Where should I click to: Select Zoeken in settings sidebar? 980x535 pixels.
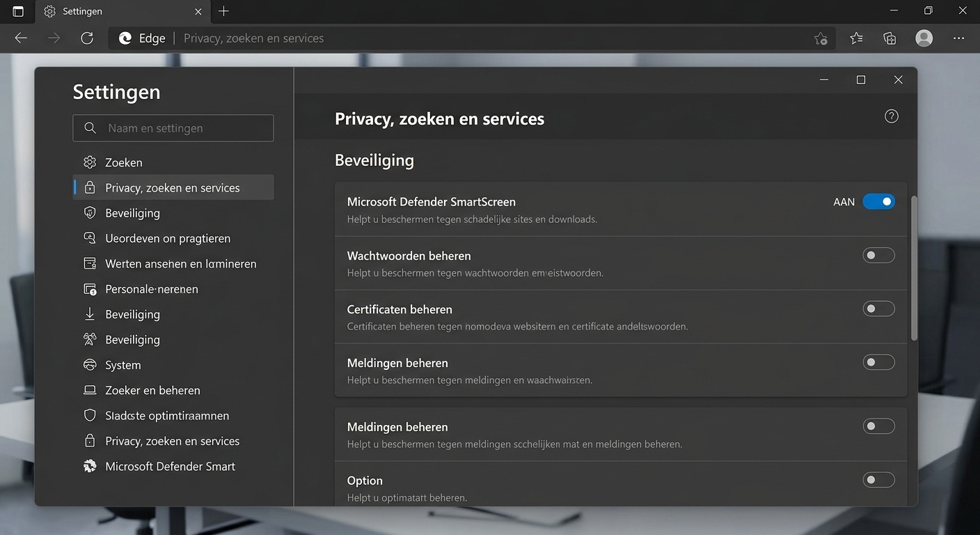click(x=173, y=162)
